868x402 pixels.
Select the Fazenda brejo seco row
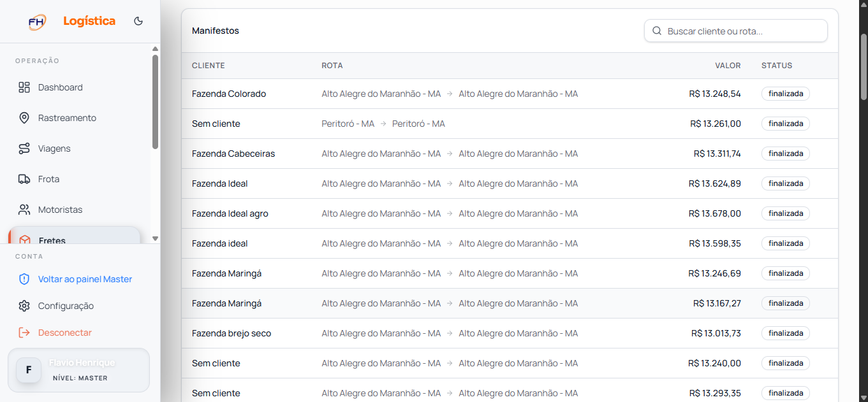[x=510, y=333]
